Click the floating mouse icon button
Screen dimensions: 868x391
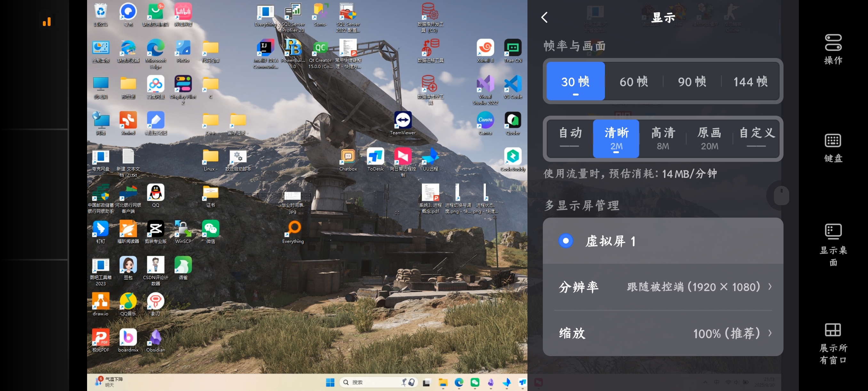click(x=781, y=195)
